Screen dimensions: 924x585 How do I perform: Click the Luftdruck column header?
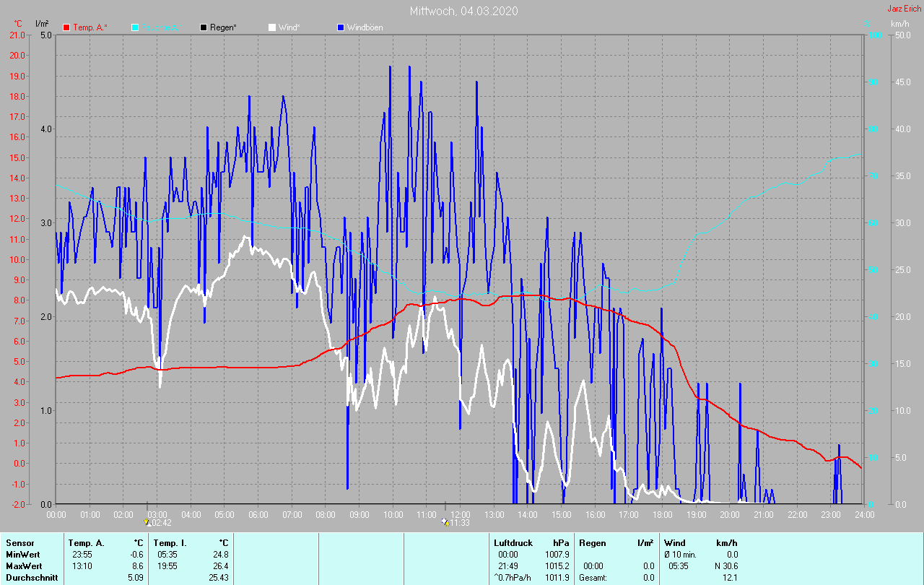click(x=513, y=542)
